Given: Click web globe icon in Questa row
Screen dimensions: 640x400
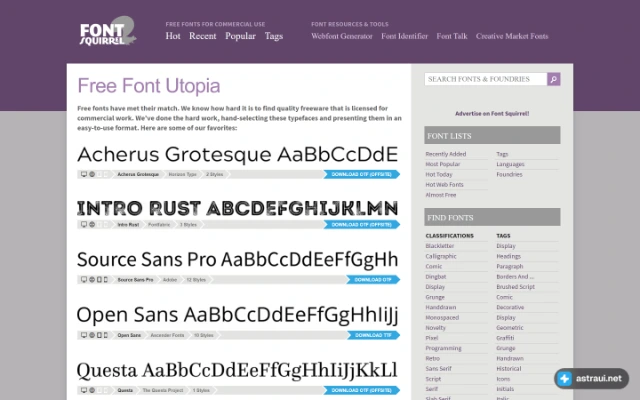Looking at the screenshot, I should (x=92, y=390).
